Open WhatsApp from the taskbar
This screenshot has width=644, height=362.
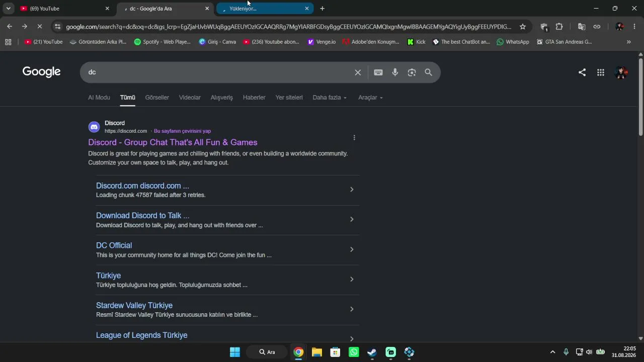coord(354,352)
